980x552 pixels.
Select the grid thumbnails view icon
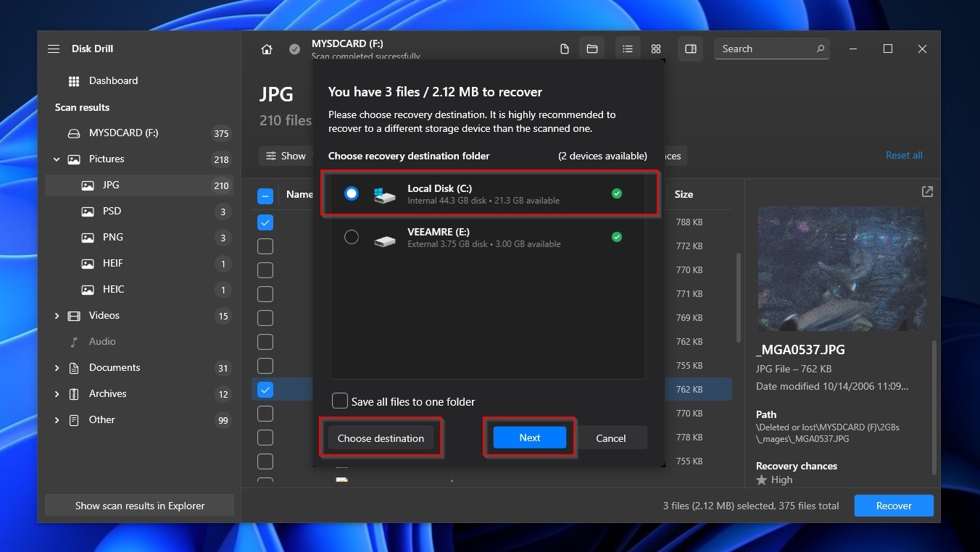point(656,49)
